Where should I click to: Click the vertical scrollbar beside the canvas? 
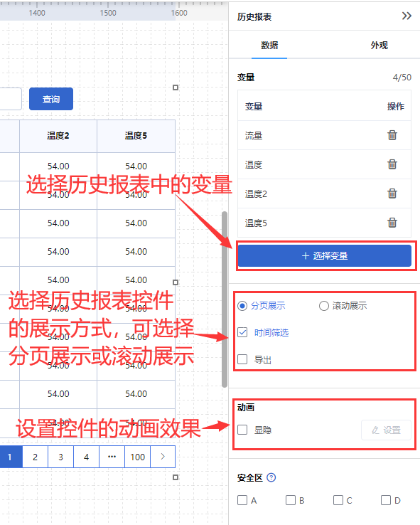pyautogui.click(x=225, y=299)
